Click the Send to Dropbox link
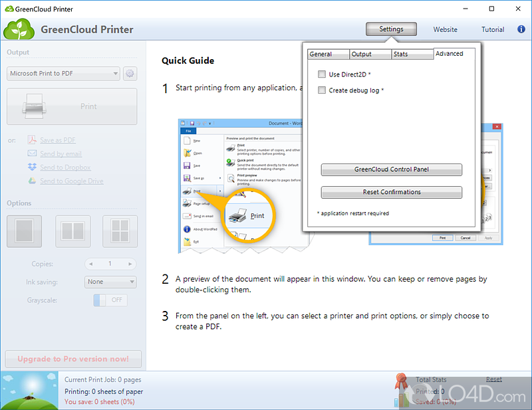This screenshot has width=532, height=410. pyautogui.click(x=65, y=167)
